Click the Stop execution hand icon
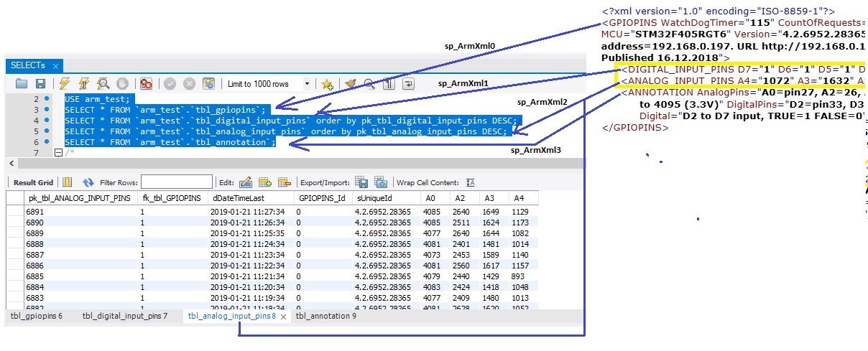Viewport: 868px width, 351px height. [122, 84]
